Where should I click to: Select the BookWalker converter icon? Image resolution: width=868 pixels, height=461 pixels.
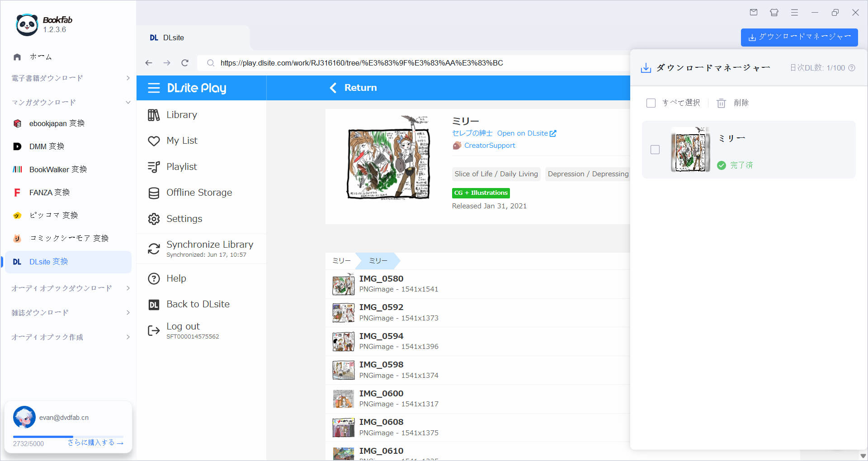[x=17, y=169]
